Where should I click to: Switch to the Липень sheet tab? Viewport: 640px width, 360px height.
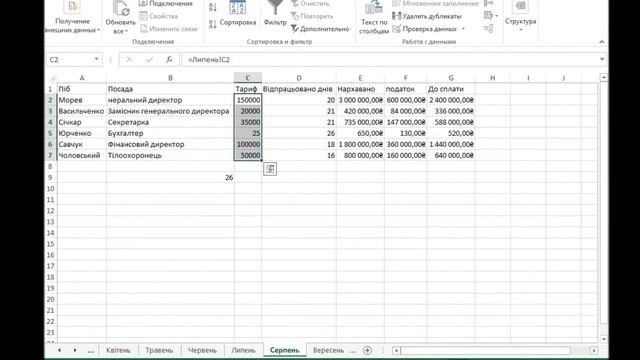pos(244,350)
